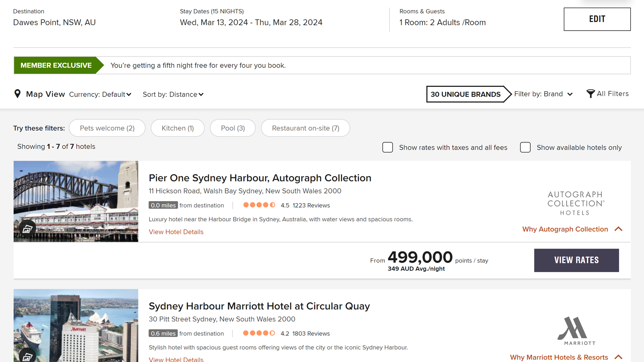This screenshot has width=644, height=362.
Task: Open the All Filters funnel icon
Action: 590,94
